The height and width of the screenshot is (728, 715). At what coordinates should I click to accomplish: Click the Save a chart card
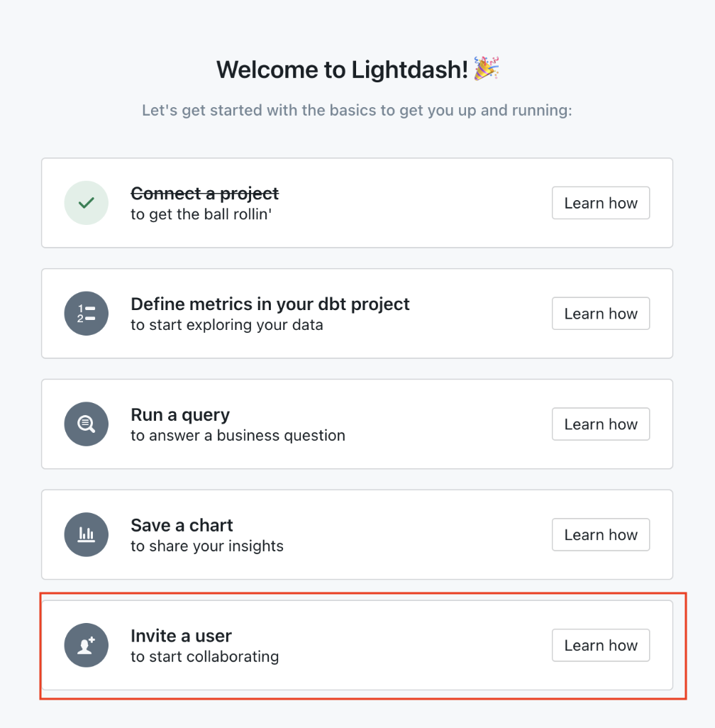357,534
